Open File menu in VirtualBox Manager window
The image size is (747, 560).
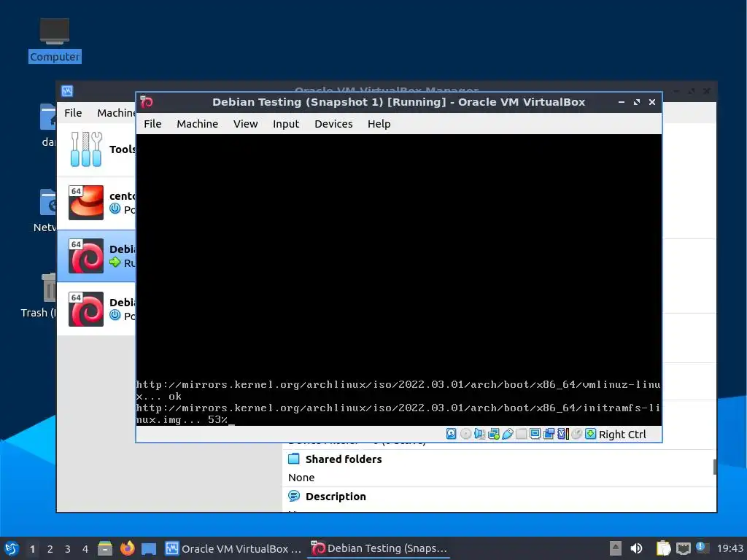73,113
